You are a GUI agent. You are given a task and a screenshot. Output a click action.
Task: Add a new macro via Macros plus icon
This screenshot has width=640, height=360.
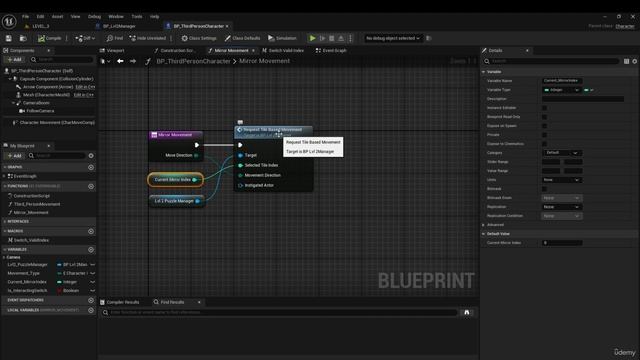pyautogui.click(x=91, y=231)
